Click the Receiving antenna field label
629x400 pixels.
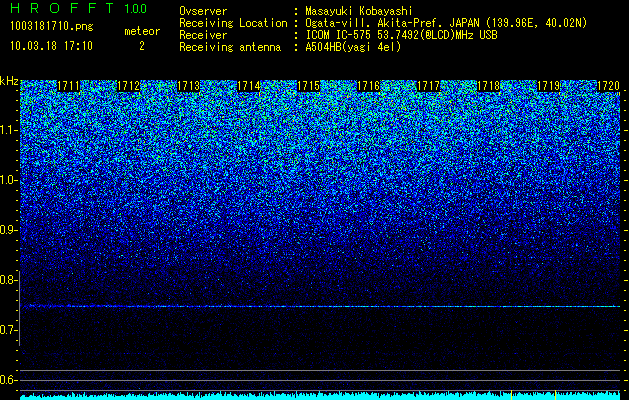coord(230,47)
